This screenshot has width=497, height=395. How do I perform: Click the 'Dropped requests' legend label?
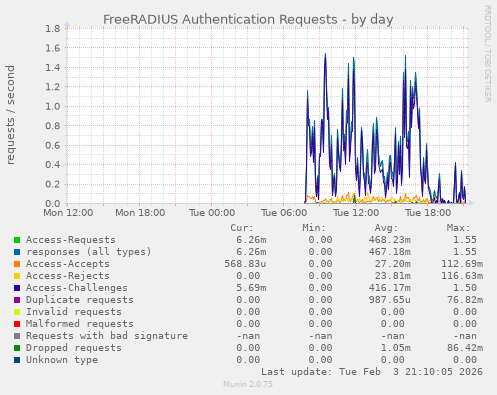[x=74, y=348]
